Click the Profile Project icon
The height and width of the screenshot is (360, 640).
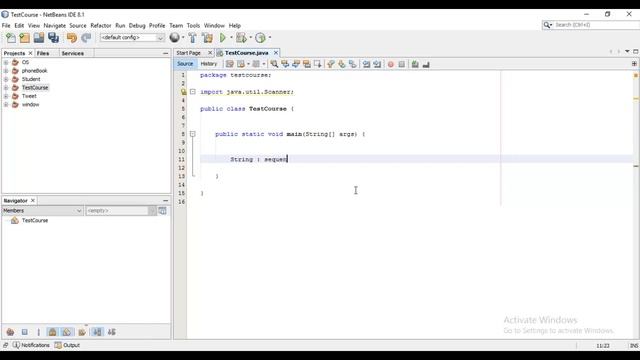click(260, 38)
